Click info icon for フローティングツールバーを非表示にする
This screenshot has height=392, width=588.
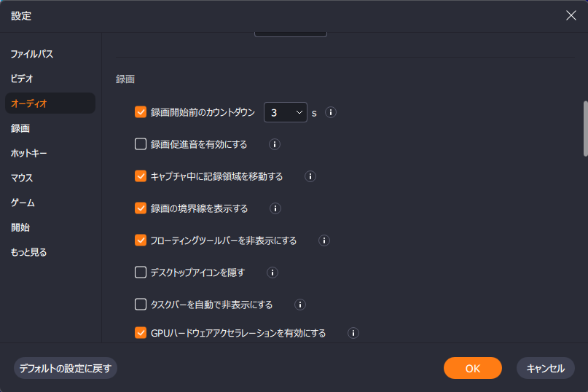coord(324,240)
